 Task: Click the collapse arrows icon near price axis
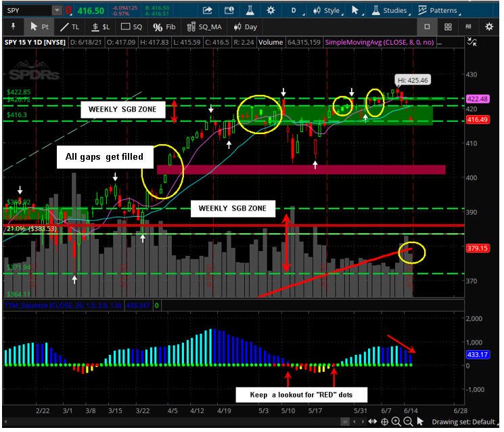click(472, 42)
